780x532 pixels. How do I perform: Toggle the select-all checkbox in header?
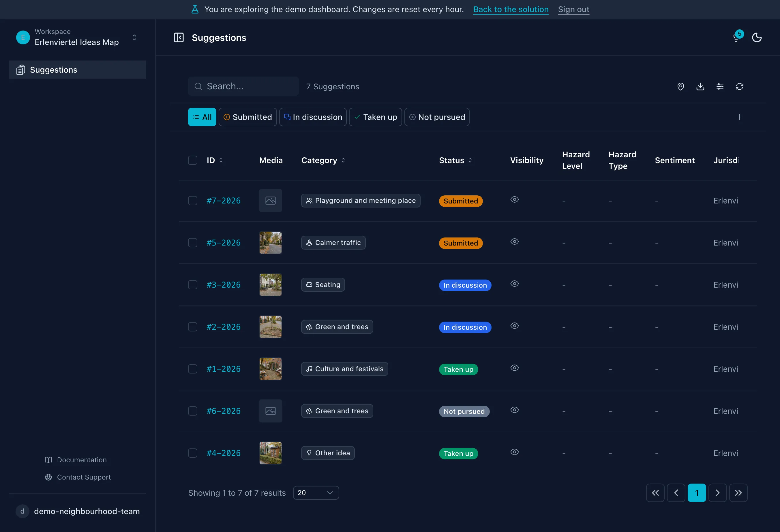pyautogui.click(x=193, y=160)
